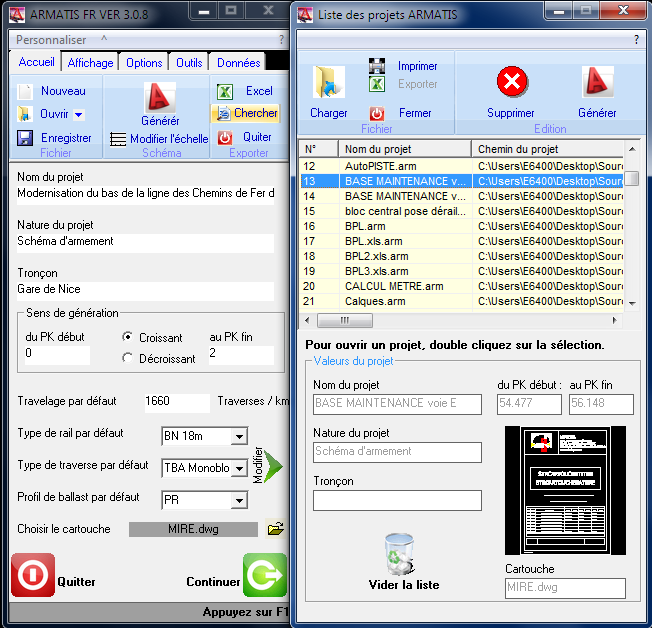The height and width of the screenshot is (628, 652).
Task: Click the Enregistrer label
Action: point(66,138)
